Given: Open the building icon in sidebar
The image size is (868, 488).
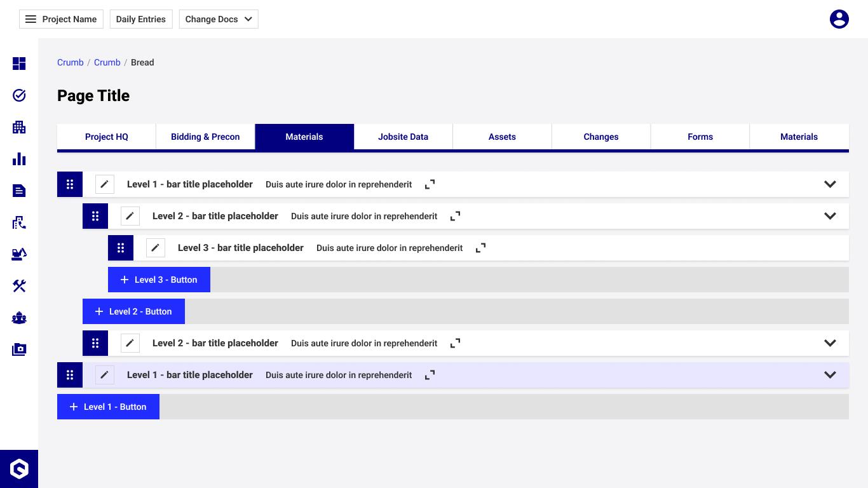Looking at the screenshot, I should pos(19,127).
